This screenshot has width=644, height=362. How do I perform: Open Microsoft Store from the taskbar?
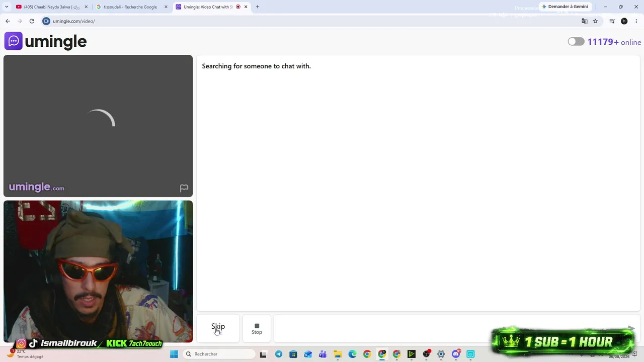point(293,354)
